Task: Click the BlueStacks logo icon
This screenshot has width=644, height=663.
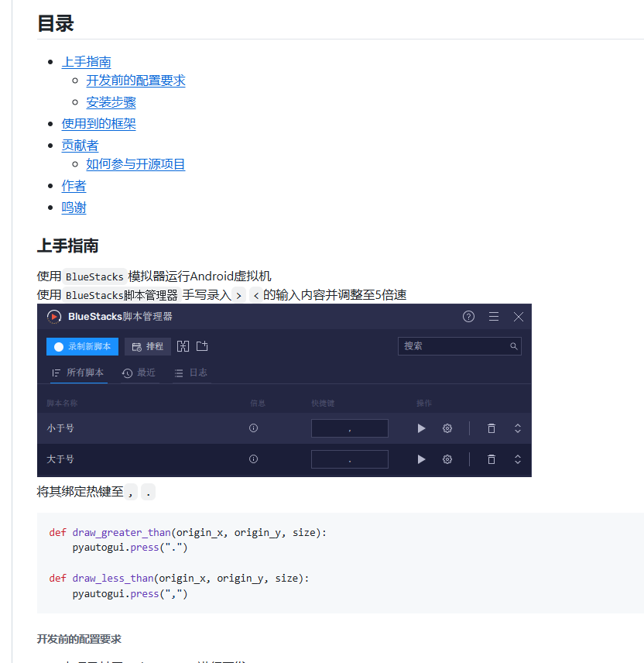Action: tap(54, 317)
